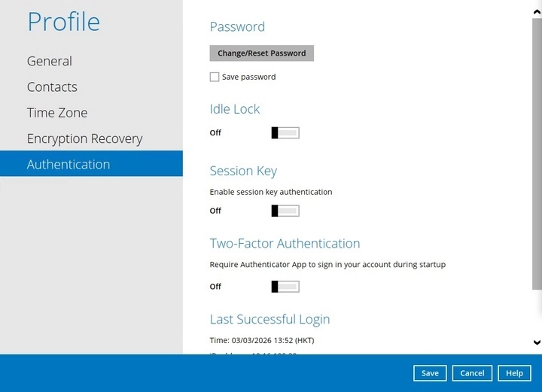Enable session key authentication toggle

285,211
